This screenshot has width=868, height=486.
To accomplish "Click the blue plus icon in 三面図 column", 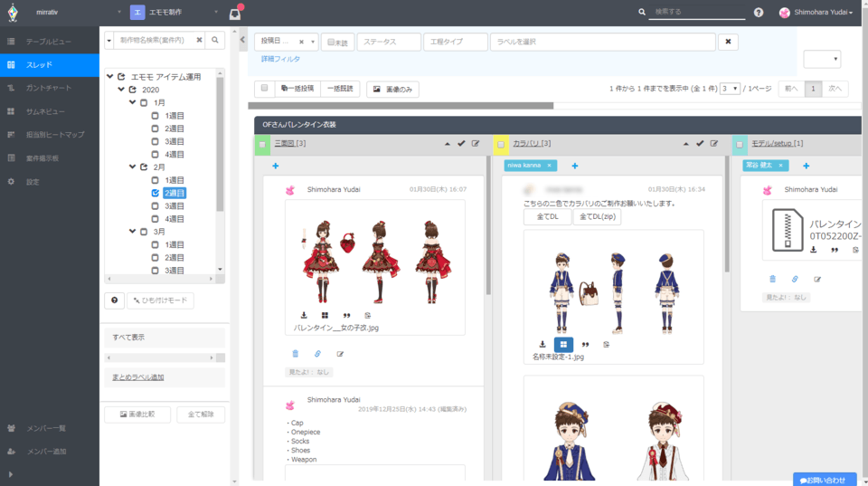I will [x=275, y=166].
